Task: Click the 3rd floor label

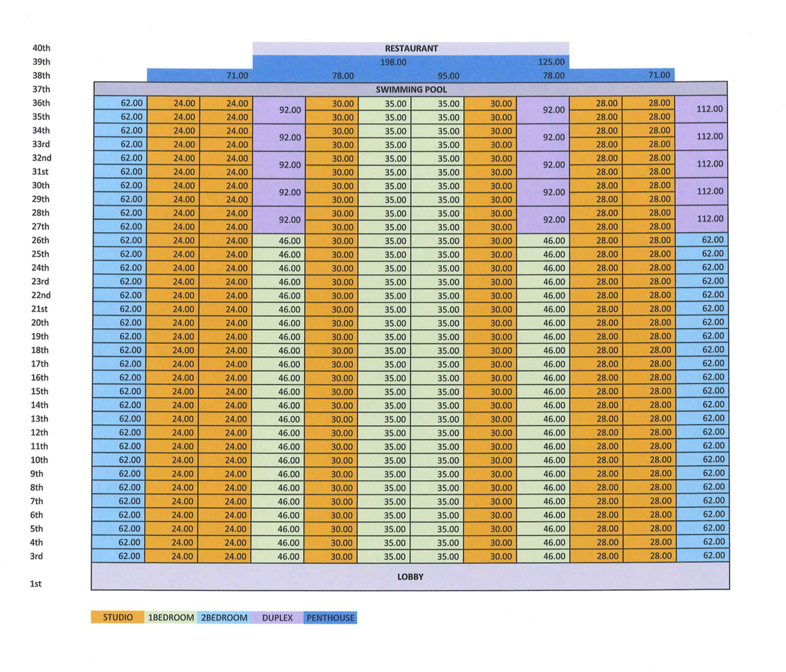Action: tap(37, 556)
